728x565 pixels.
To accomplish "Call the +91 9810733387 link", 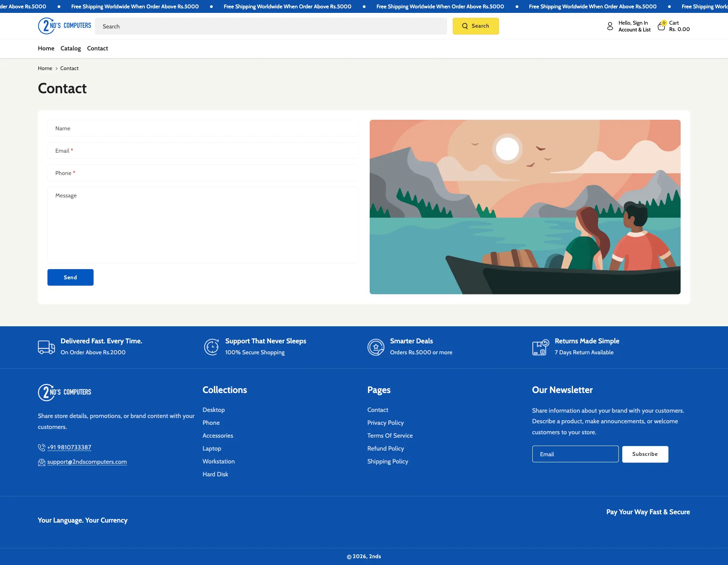I will 69,447.
